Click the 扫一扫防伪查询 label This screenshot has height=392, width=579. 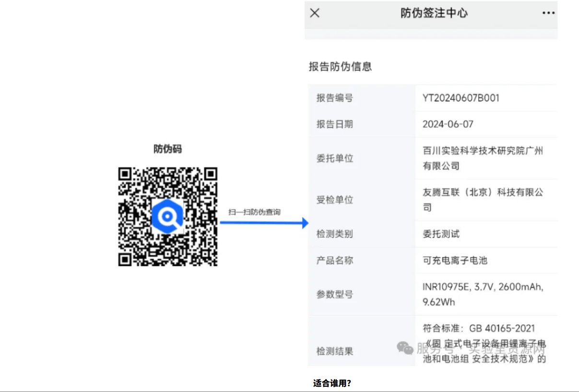[x=254, y=212]
